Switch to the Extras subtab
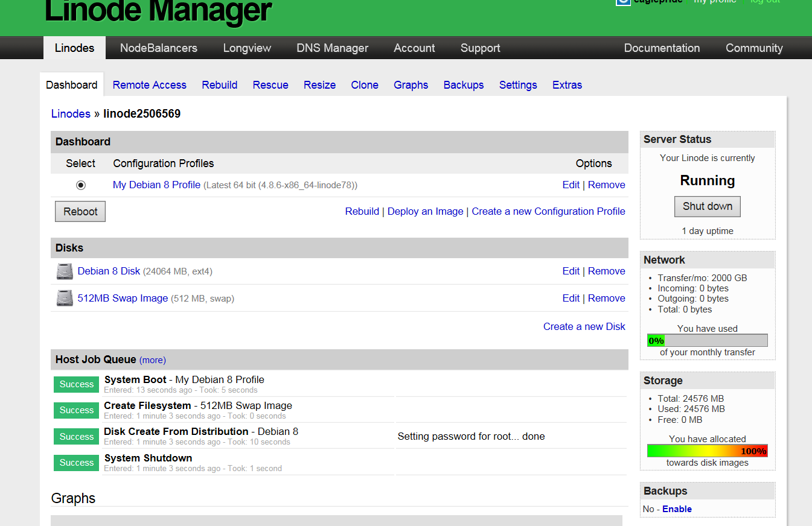 pyautogui.click(x=567, y=85)
